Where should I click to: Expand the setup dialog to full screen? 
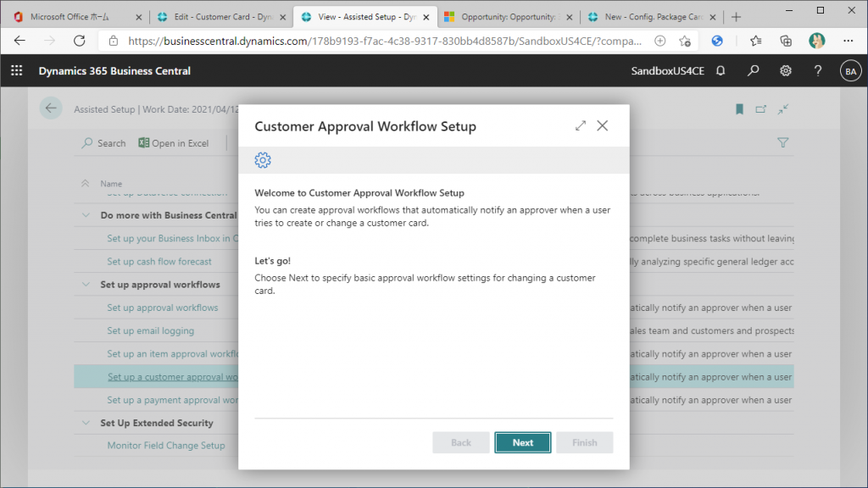(x=580, y=125)
